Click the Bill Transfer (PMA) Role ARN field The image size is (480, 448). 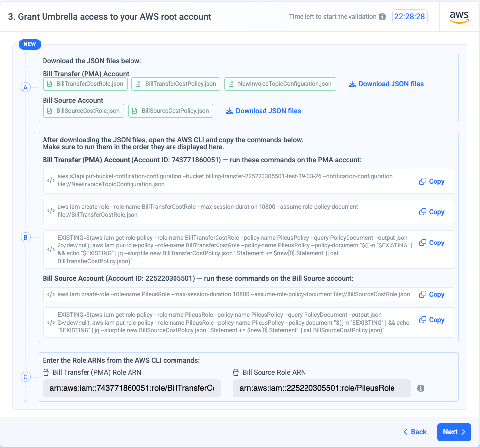coord(132,388)
